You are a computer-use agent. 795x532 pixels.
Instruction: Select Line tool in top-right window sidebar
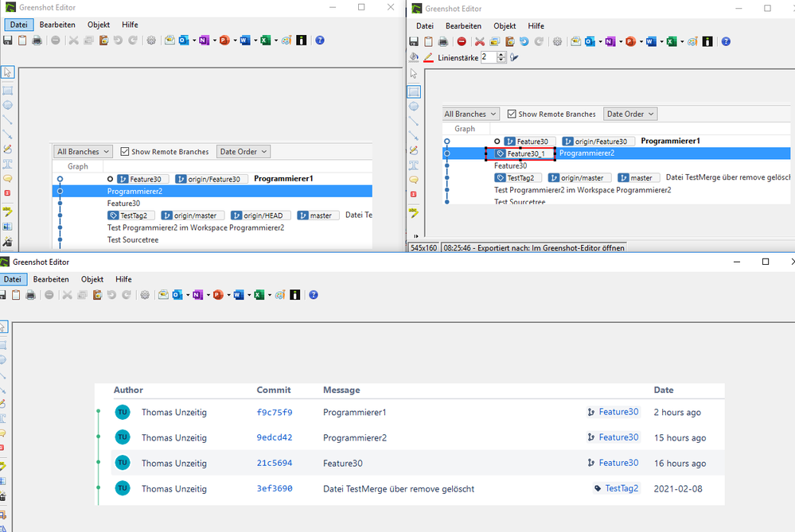414,122
